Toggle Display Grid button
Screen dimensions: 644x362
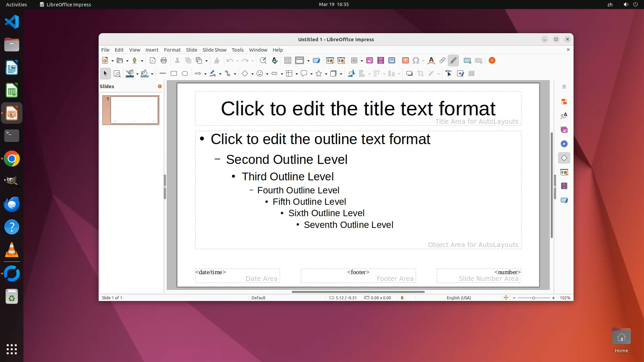click(x=287, y=60)
